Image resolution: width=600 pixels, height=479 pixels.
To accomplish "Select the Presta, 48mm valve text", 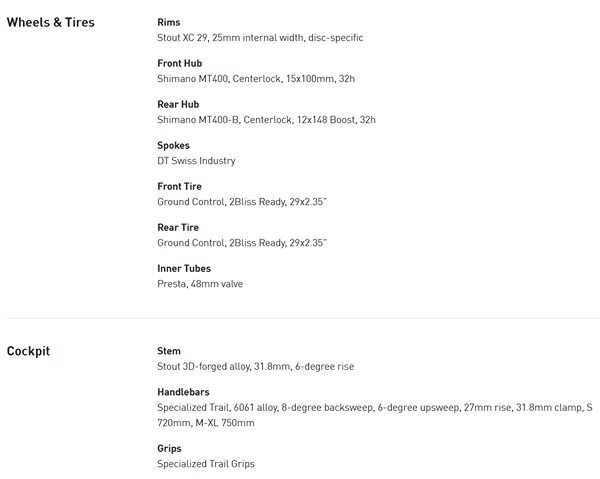I will coord(200,284).
